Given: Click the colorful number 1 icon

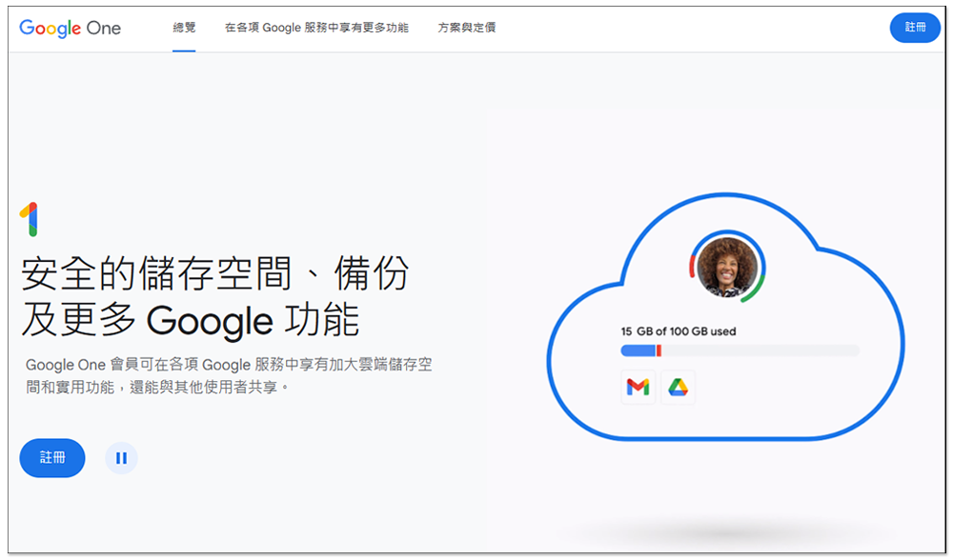Looking at the screenshot, I should tap(30, 219).
